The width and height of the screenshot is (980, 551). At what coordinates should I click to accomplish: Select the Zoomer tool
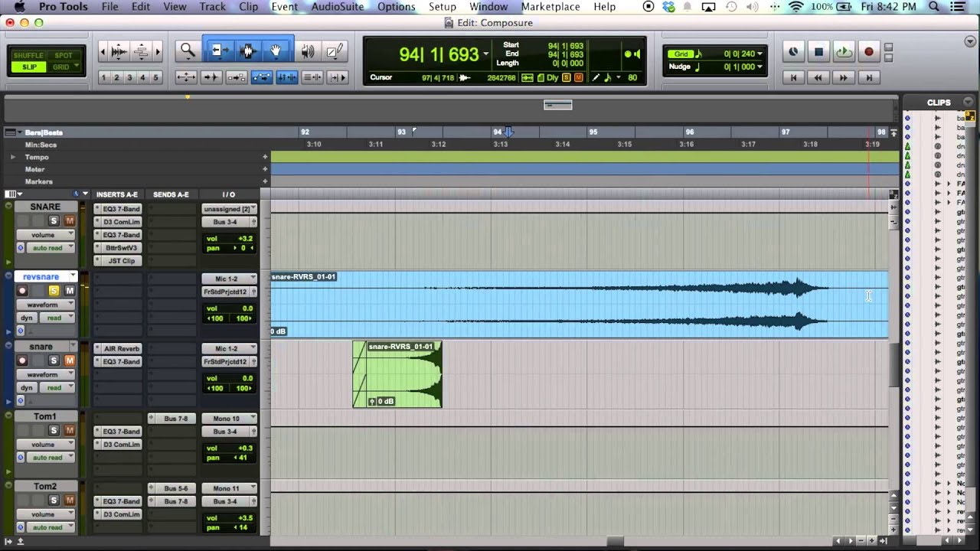coord(188,51)
